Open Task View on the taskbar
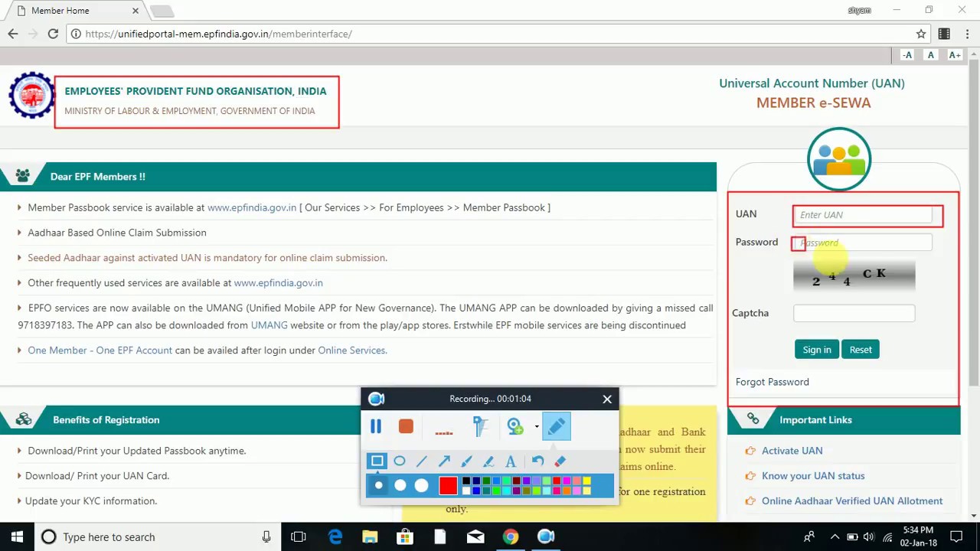The height and width of the screenshot is (551, 980). click(x=299, y=537)
